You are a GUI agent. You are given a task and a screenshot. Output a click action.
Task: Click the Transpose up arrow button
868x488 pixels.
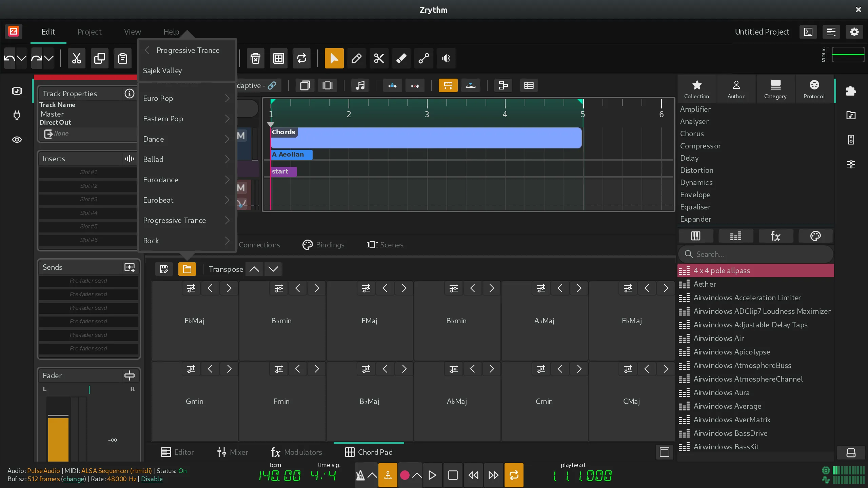[255, 269]
